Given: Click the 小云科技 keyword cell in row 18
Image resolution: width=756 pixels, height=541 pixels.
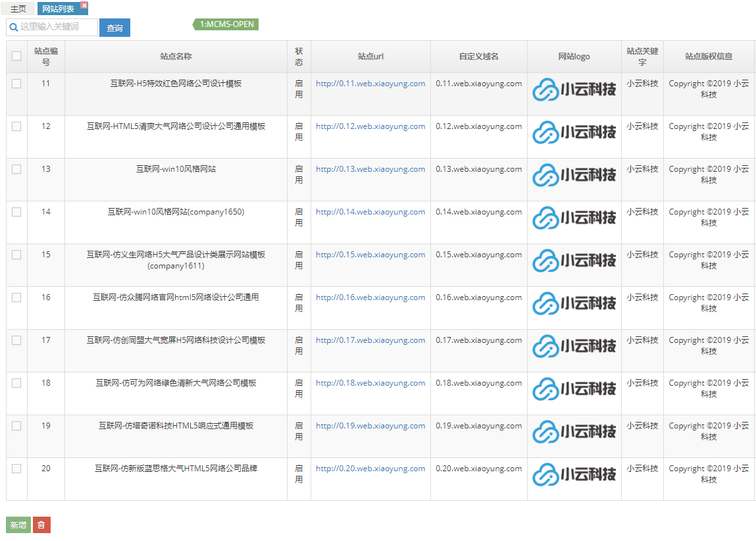Looking at the screenshot, I should tap(642, 383).
